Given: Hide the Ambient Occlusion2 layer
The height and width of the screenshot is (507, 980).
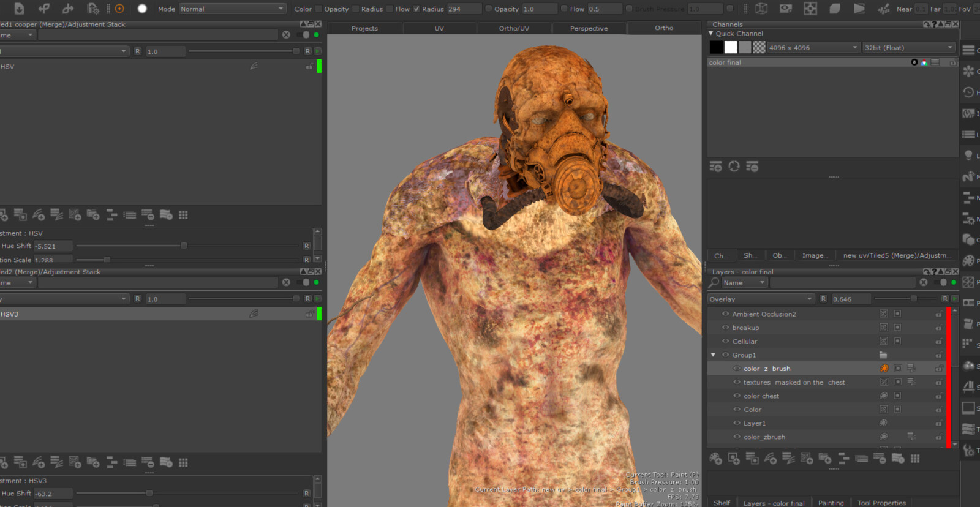Looking at the screenshot, I should point(725,314).
